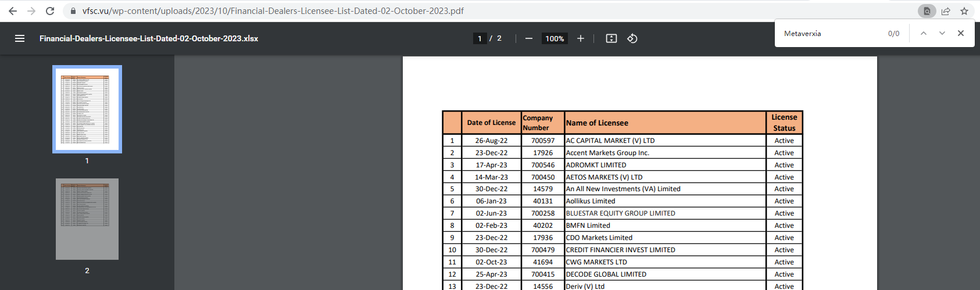Screen dimensions: 980x290
Task: Click company number '700597'
Action: 543,141
